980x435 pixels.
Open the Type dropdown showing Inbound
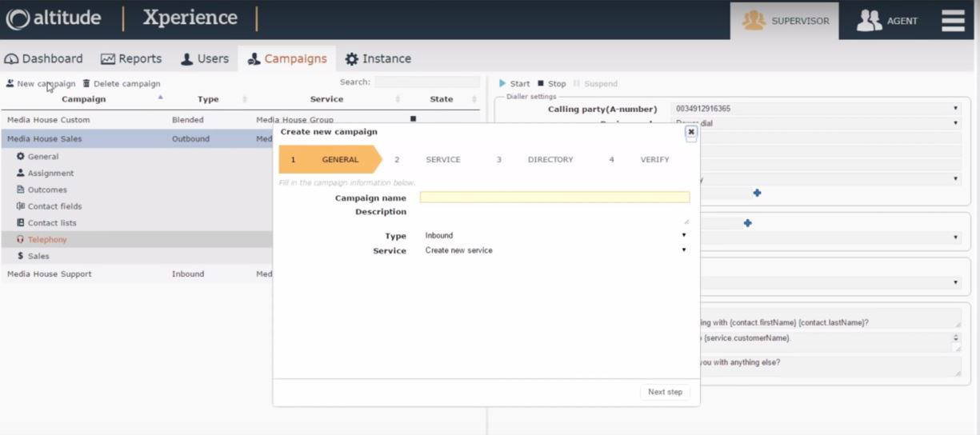[554, 236]
